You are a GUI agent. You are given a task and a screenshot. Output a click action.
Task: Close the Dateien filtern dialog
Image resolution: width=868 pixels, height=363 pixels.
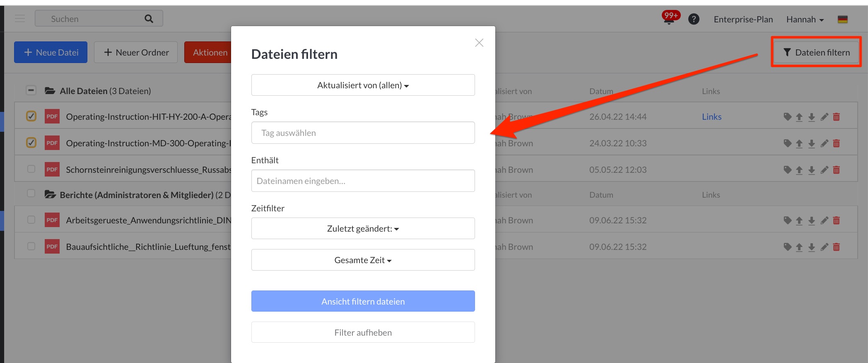(479, 43)
